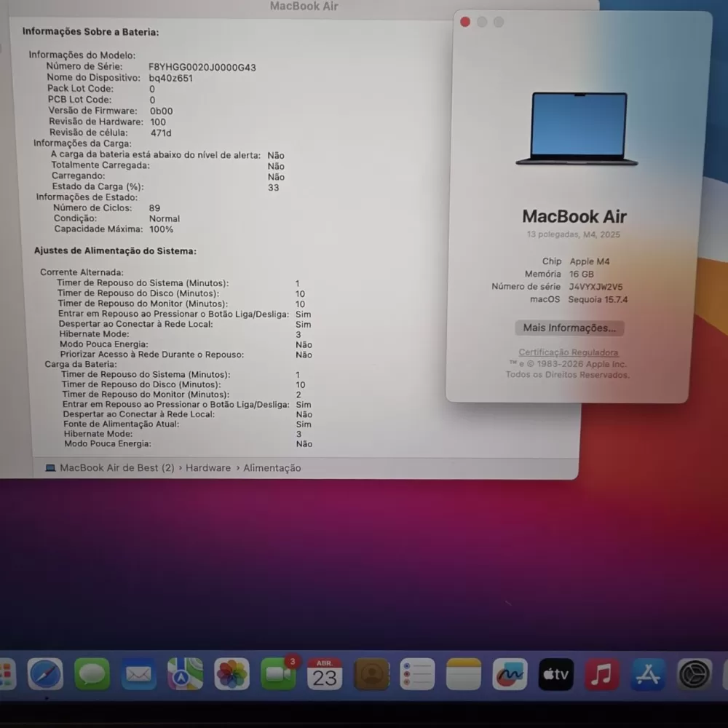This screenshot has height=728, width=728.
Task: Select MacBook Air de Best breadcrumb
Action: pyautogui.click(x=116, y=468)
